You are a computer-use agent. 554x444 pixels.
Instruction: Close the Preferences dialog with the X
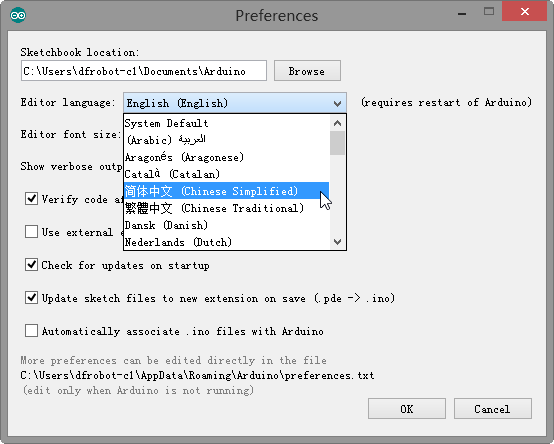[x=525, y=12]
